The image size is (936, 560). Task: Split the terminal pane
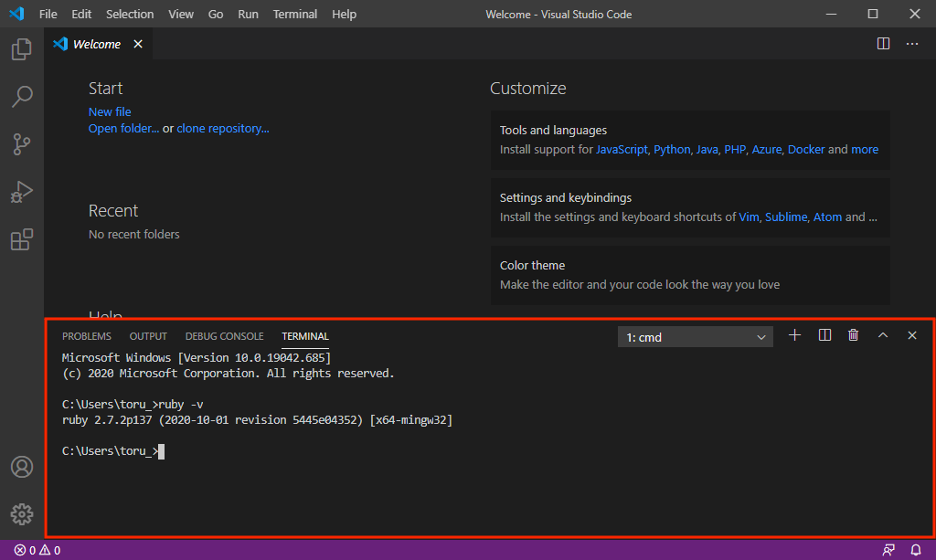tap(824, 336)
